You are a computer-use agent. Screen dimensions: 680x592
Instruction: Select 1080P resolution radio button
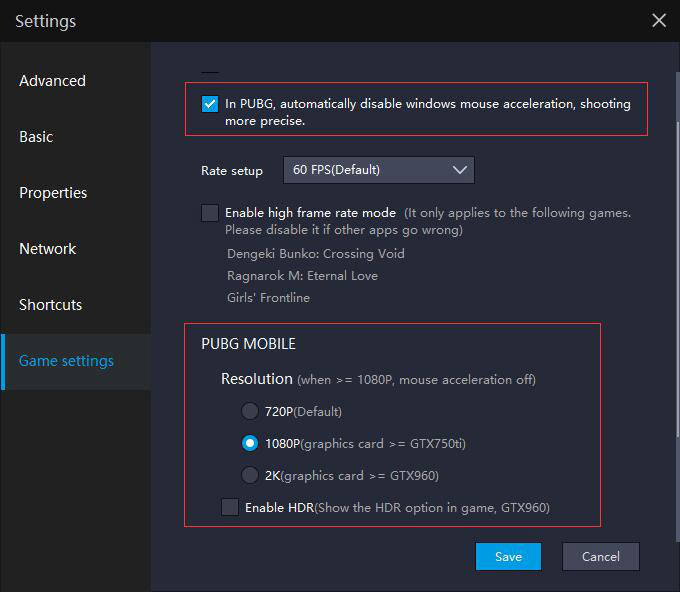[x=250, y=443]
